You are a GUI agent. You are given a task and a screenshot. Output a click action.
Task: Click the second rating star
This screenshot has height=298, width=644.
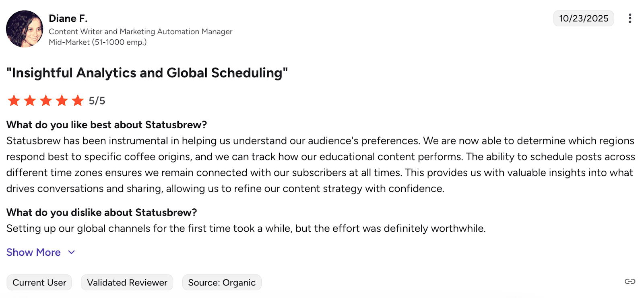point(30,101)
